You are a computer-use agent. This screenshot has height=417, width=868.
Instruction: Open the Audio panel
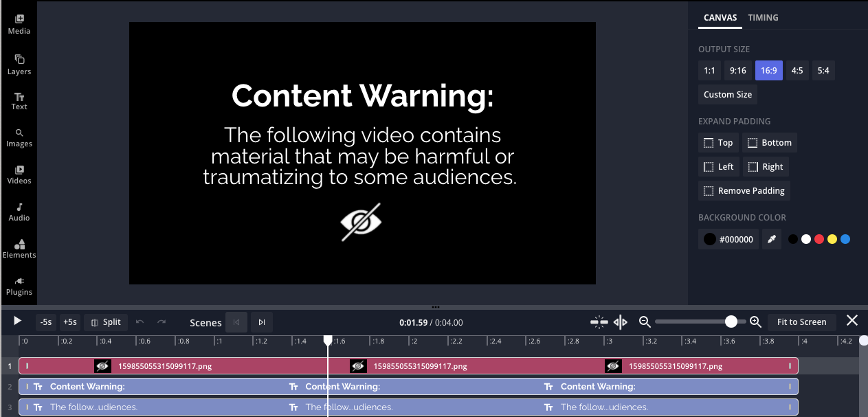pos(19,212)
